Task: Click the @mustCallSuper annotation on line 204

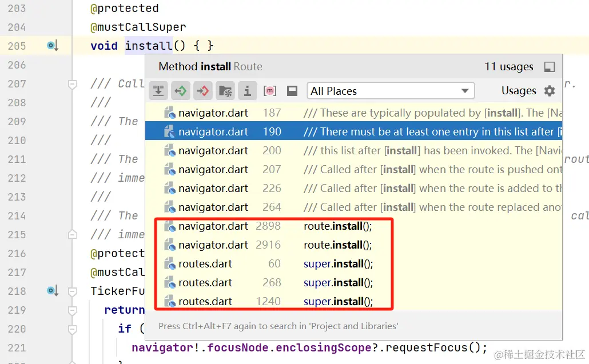Action: (x=138, y=27)
